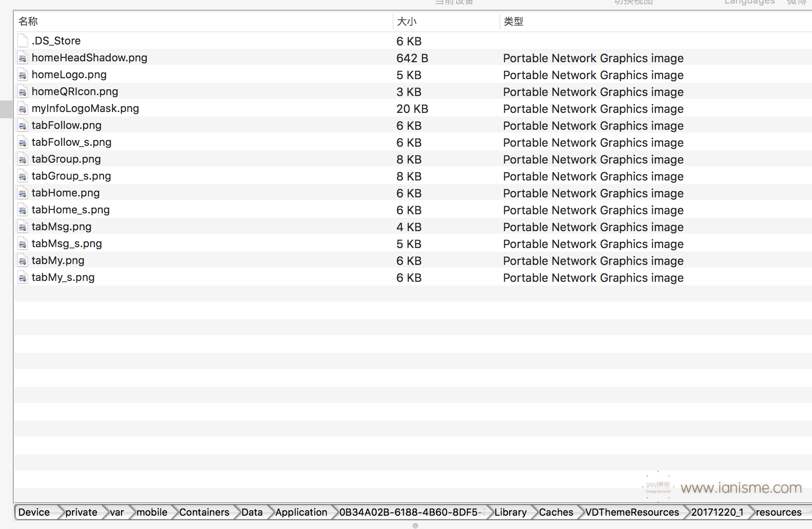
Task: Click the 5 KB size of tabMsg_s.png
Action: pyautogui.click(x=409, y=244)
